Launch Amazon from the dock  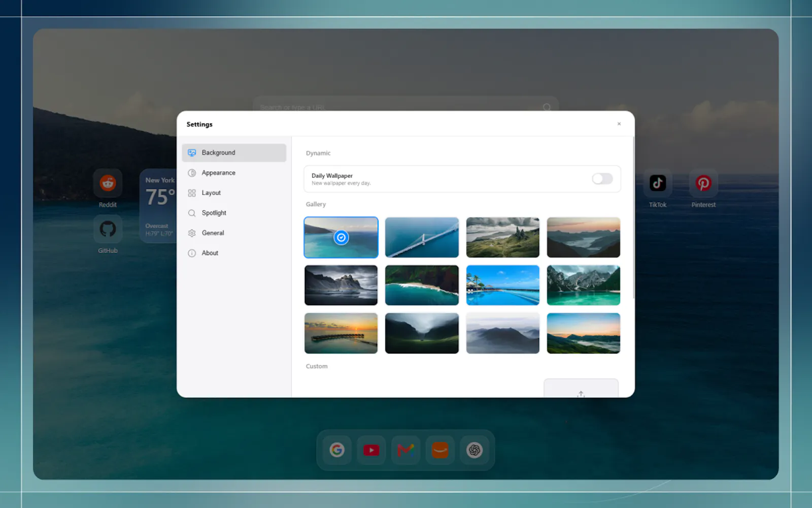(440, 450)
